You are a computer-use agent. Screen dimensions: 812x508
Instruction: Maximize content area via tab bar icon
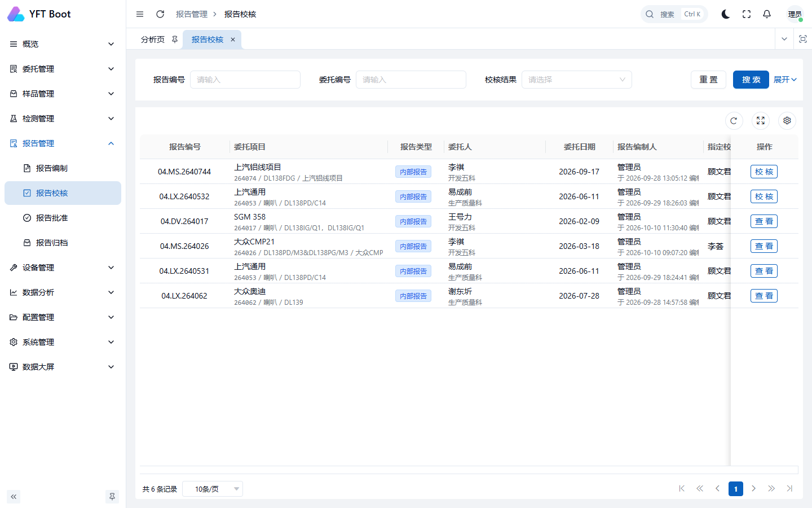[x=803, y=39]
